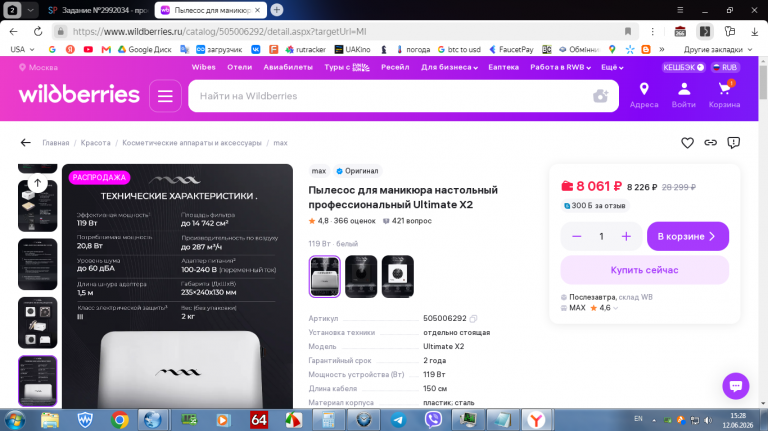Open the 300 Б за отзыв bonus badge
Image resolution: width=768 pixels, height=431 pixels.
[594, 206]
